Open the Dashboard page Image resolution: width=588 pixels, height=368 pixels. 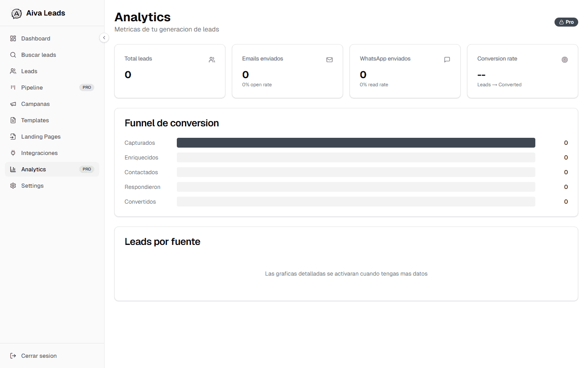(x=52, y=38)
